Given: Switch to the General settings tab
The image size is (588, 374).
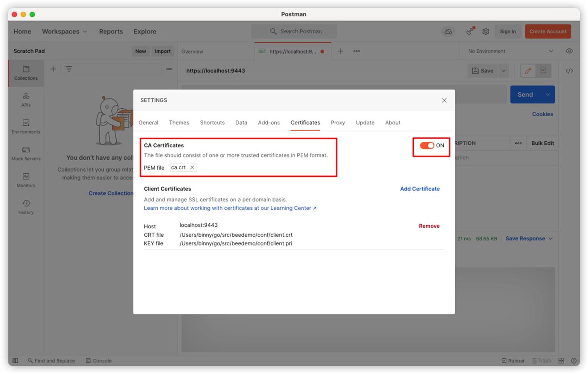Looking at the screenshot, I should click(x=148, y=123).
